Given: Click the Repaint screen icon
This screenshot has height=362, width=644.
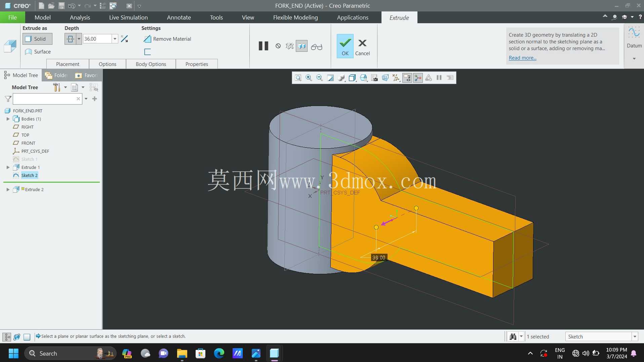Looking at the screenshot, I should tap(330, 78).
